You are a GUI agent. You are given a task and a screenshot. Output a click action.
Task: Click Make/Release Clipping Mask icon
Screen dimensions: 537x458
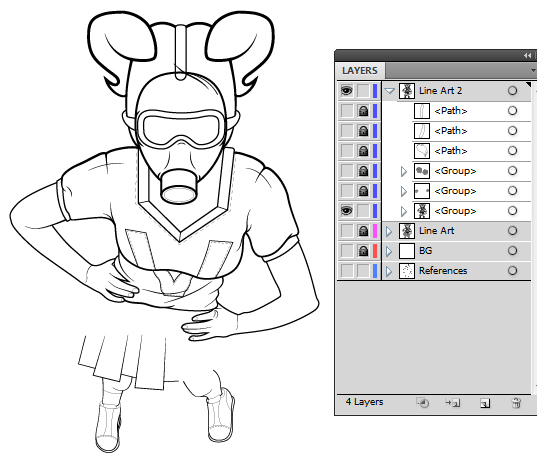[423, 403]
